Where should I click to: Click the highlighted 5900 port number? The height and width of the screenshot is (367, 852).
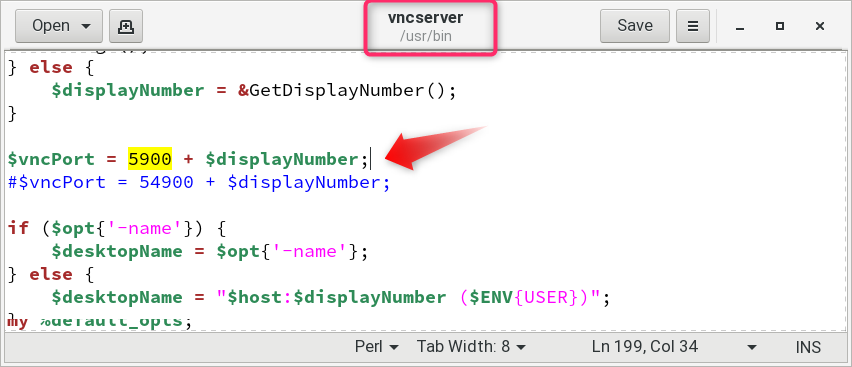pyautogui.click(x=150, y=159)
